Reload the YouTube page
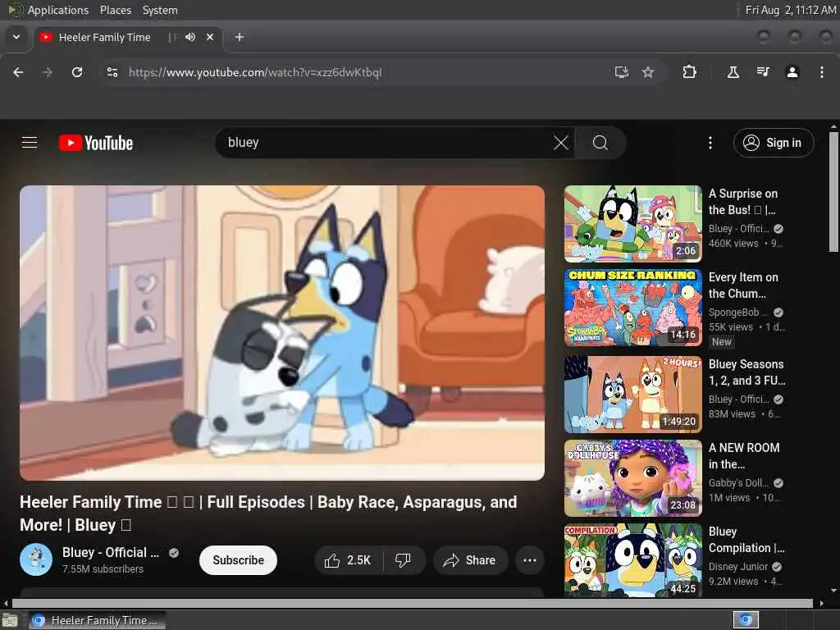Image resolution: width=840 pixels, height=630 pixels. pos(77,72)
